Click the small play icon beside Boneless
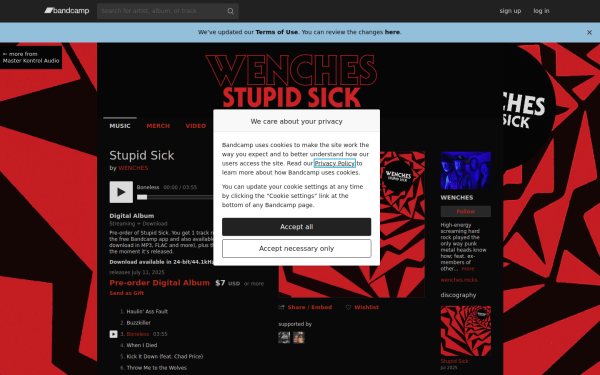The width and height of the screenshot is (600, 375). pyautogui.click(x=113, y=334)
